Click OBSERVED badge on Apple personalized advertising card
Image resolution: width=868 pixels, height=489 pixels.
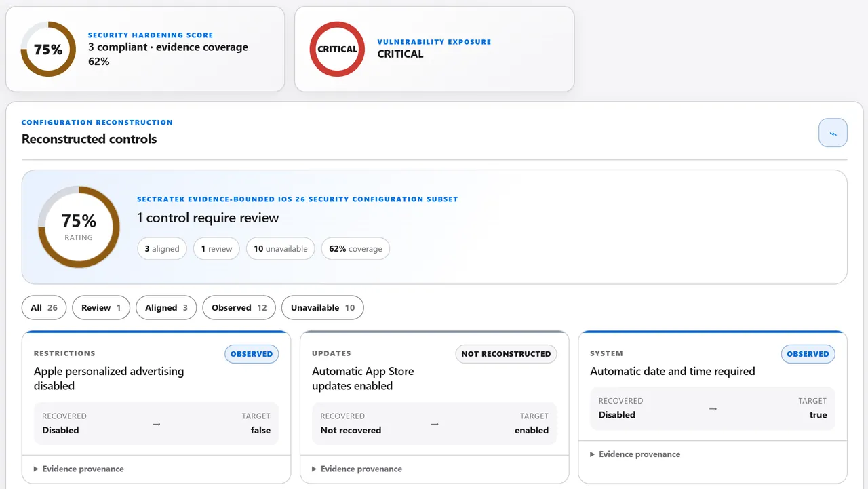[252, 354]
